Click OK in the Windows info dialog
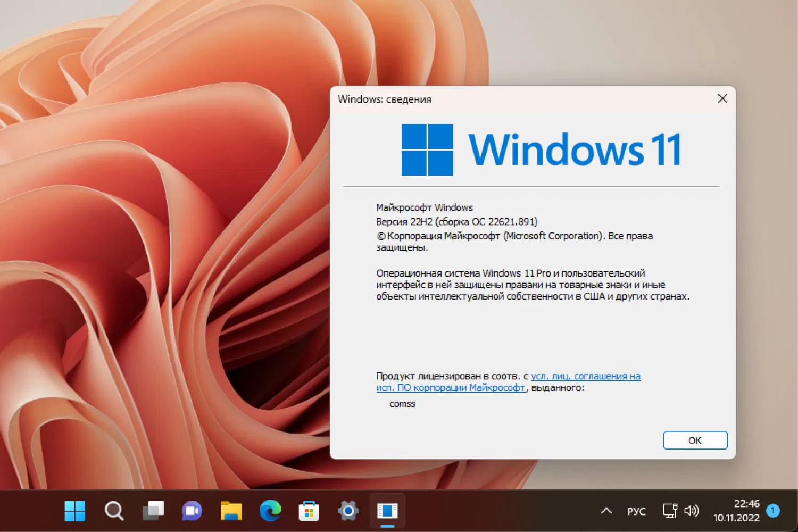The height and width of the screenshot is (532, 798). click(x=695, y=440)
